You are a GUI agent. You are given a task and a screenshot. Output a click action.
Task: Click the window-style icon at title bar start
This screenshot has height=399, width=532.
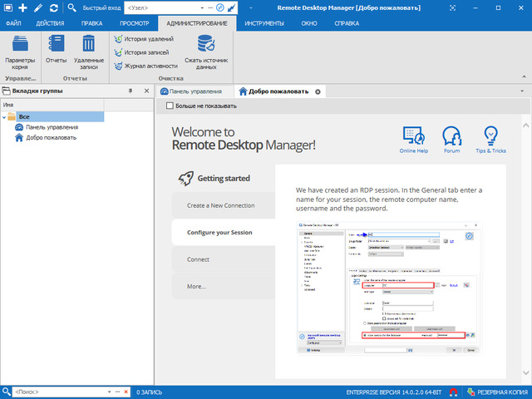click(7, 7)
